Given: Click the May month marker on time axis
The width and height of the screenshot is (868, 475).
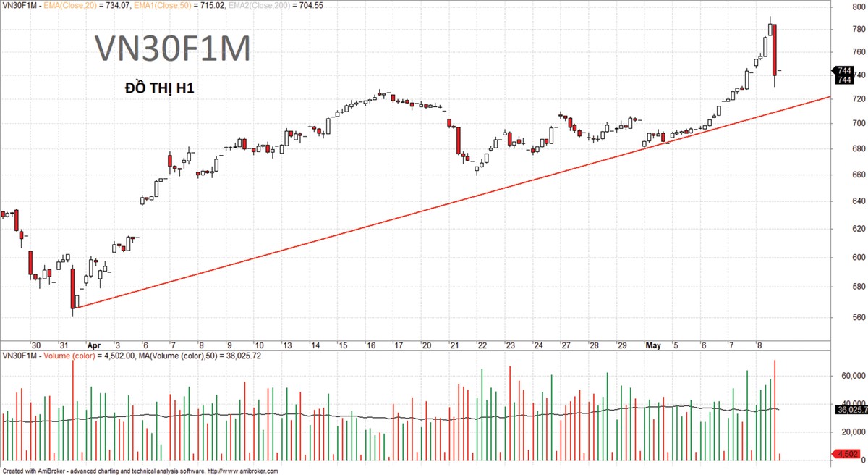Looking at the screenshot, I should [x=653, y=345].
